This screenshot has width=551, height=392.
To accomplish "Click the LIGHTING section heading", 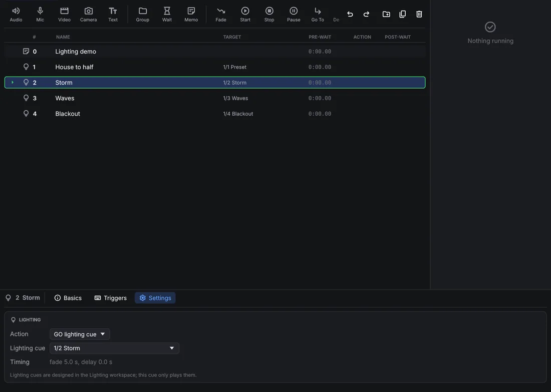I will pyautogui.click(x=30, y=319).
